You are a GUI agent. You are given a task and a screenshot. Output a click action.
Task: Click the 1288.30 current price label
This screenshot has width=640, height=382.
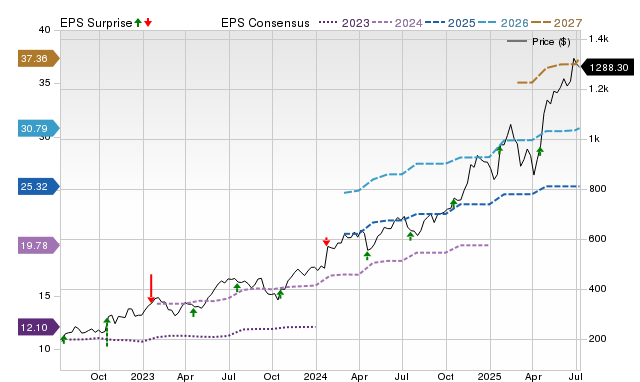607,67
